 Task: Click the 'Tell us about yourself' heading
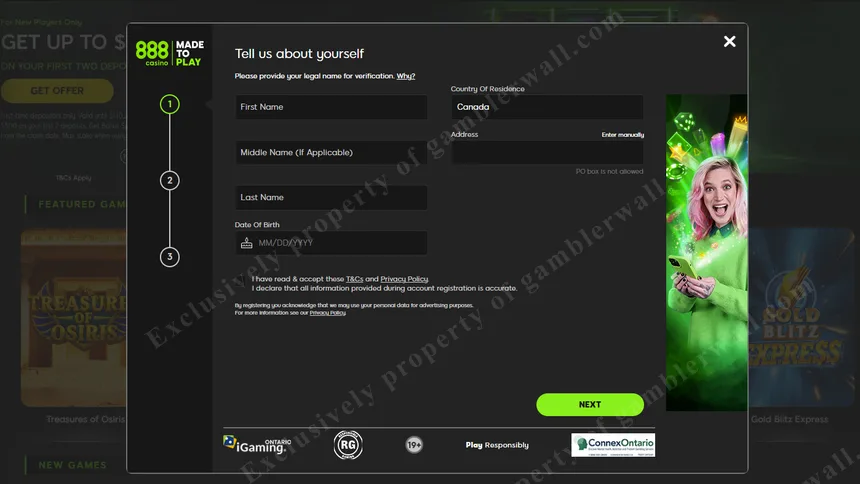[x=299, y=54]
